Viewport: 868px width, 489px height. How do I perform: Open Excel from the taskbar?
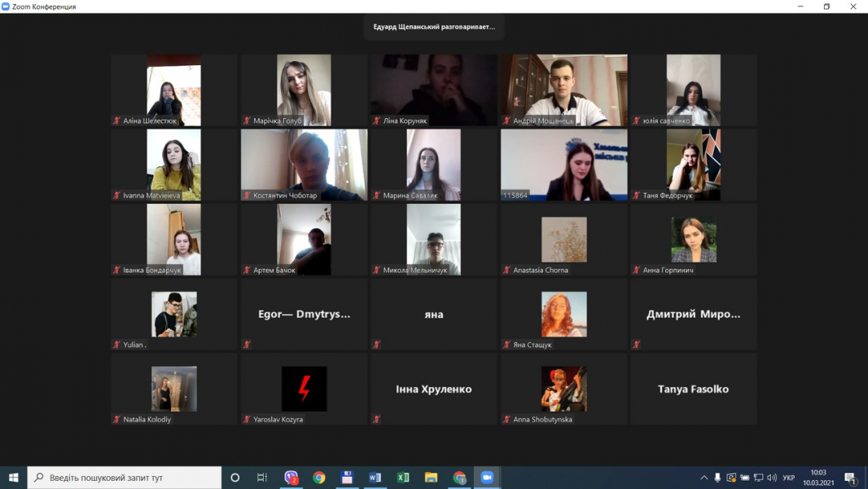(403, 478)
